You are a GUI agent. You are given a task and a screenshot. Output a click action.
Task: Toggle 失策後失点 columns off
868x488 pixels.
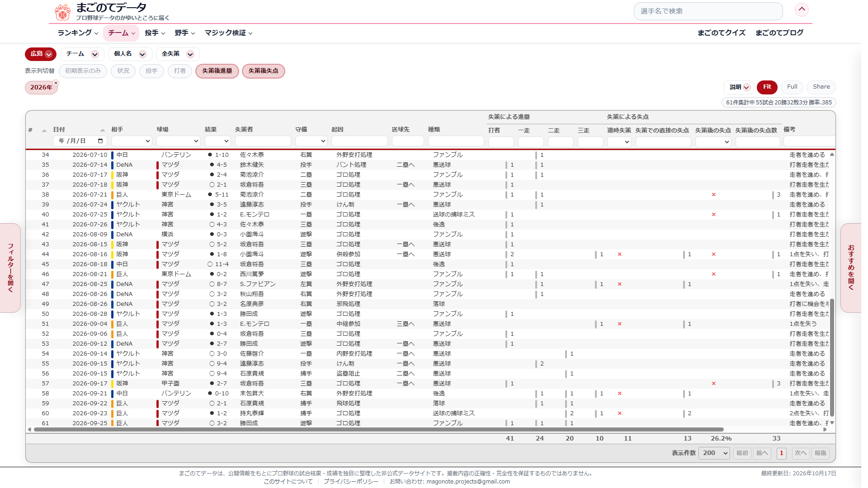click(263, 71)
